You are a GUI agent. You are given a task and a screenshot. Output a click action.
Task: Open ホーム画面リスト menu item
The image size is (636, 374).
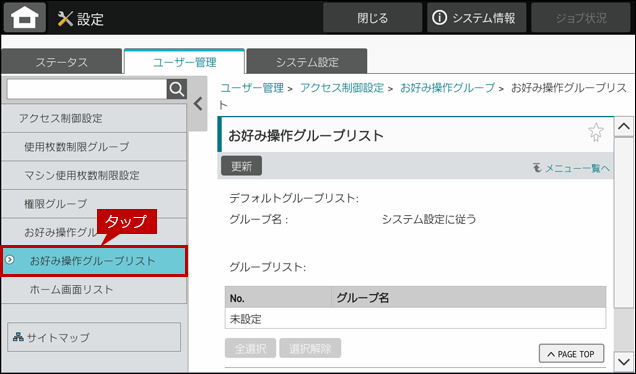pyautogui.click(x=94, y=290)
